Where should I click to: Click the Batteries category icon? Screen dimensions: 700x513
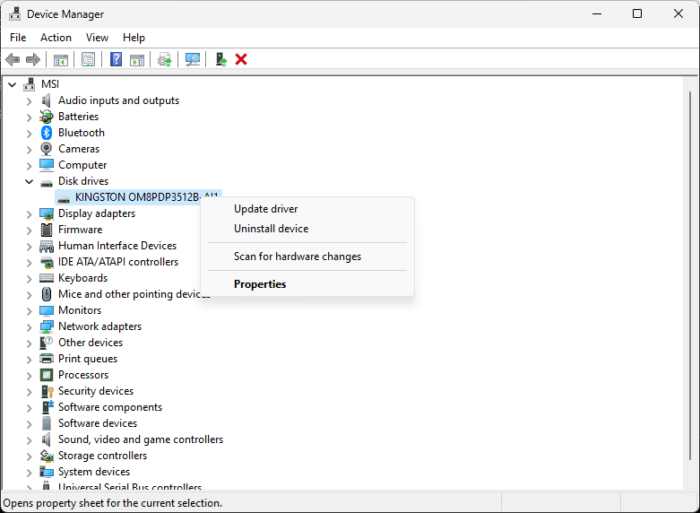pos(46,117)
